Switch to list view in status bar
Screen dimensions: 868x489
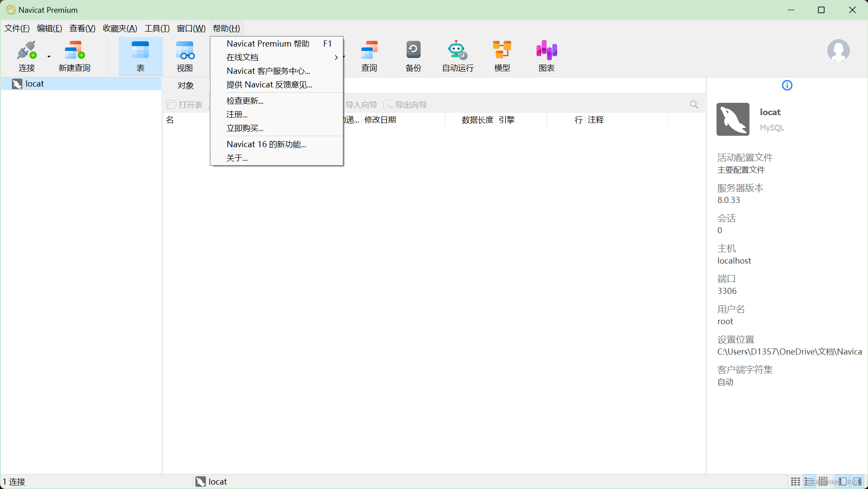coord(796,482)
